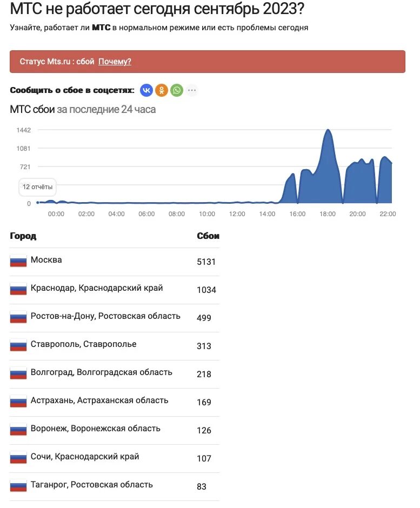Screen dimensions: 420x508
Task: Select Сочи, Краснодарский край row
Action: tap(115, 459)
